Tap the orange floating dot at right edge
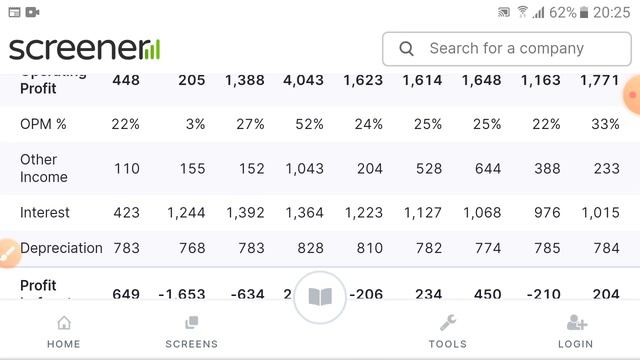The height and width of the screenshot is (360, 640). tap(632, 95)
